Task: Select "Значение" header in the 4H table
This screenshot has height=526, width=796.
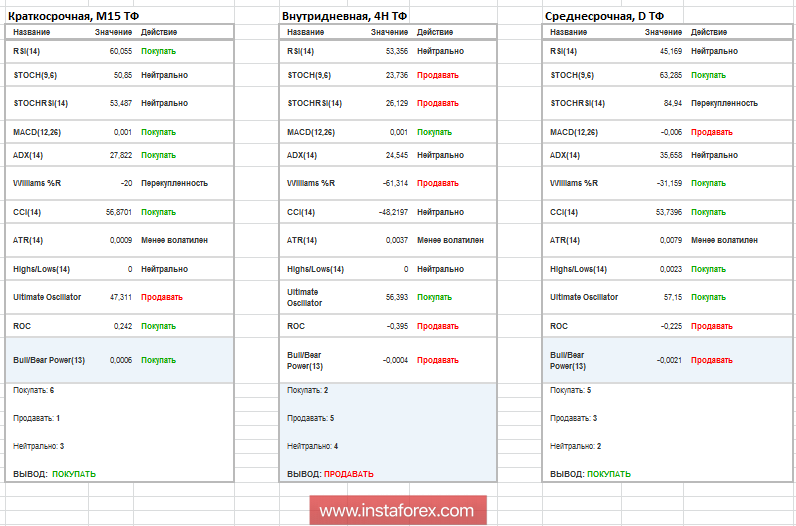Action: click(389, 32)
